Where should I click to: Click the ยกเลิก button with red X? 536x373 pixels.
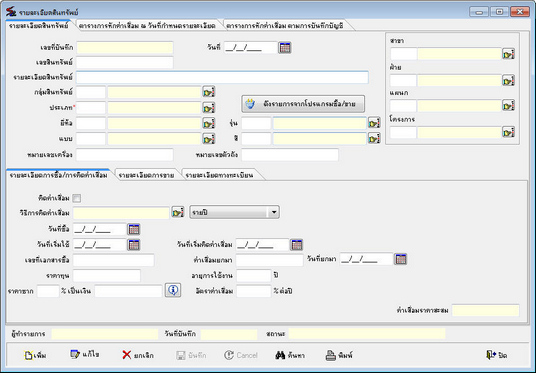click(138, 355)
